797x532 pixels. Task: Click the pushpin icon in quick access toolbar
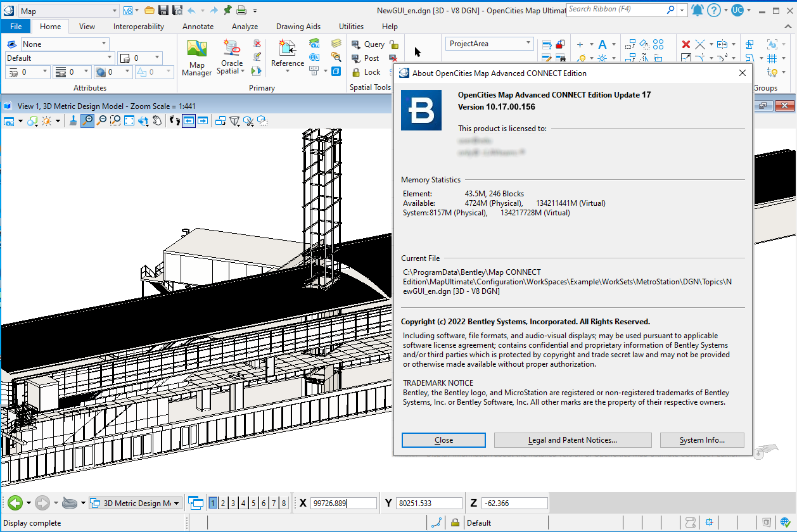coord(227,10)
